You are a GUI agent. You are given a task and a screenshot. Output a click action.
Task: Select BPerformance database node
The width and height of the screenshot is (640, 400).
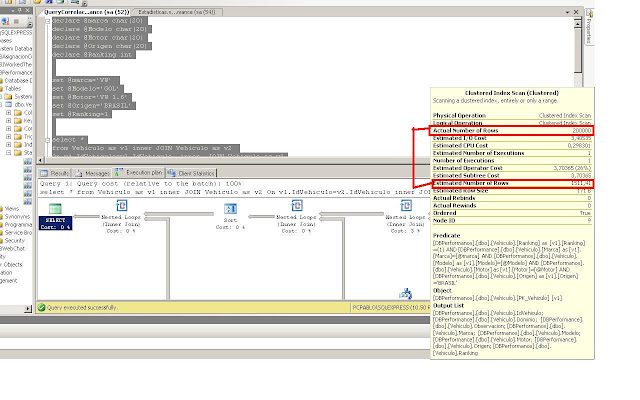coord(16,73)
